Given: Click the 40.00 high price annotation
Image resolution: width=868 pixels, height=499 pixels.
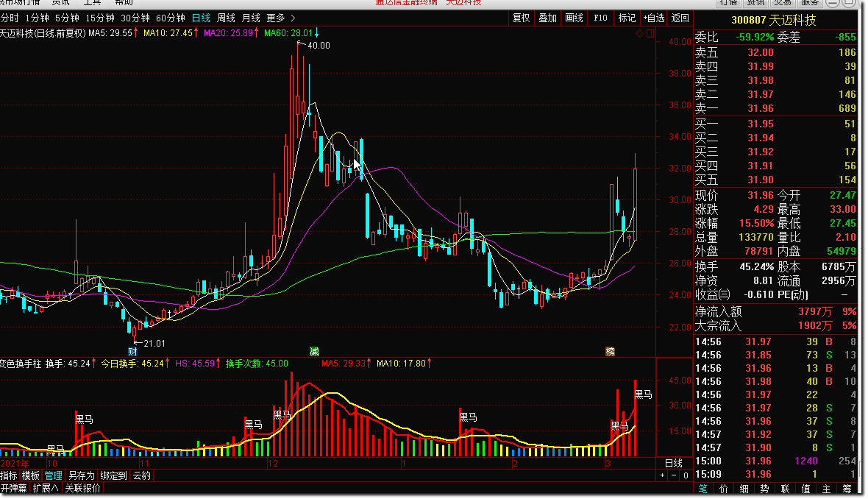Looking at the screenshot, I should click(x=319, y=46).
